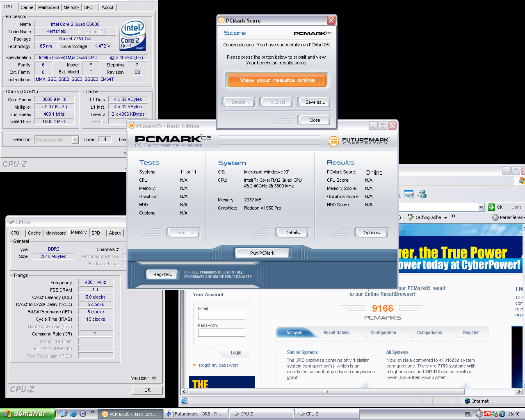The image size is (525, 420).
Task: Click the Email input field
Action: click(221, 316)
